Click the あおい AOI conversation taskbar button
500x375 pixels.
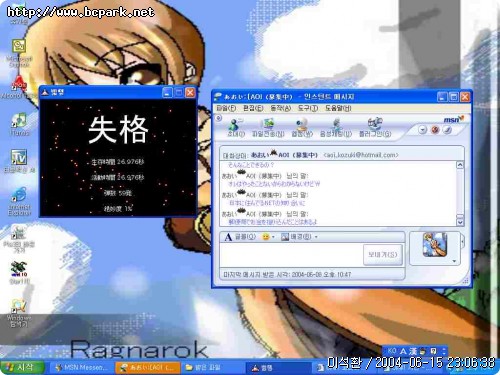coord(148,367)
